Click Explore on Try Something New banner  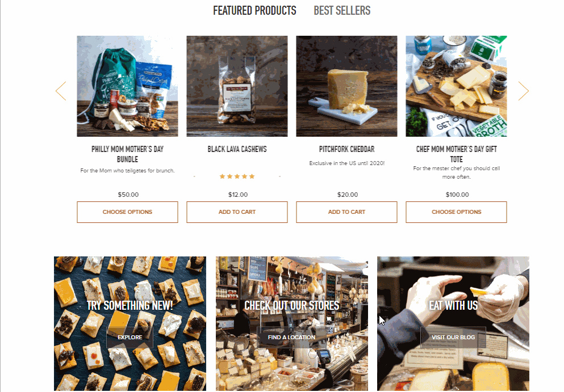pos(130,338)
